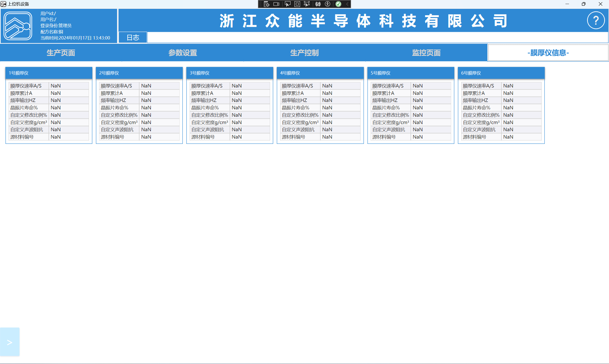Screen dimensions: 609x364
Task: Select 膜厚仪速率A/S NaN value in 1号膜厚仪
Action: pyautogui.click(x=69, y=86)
